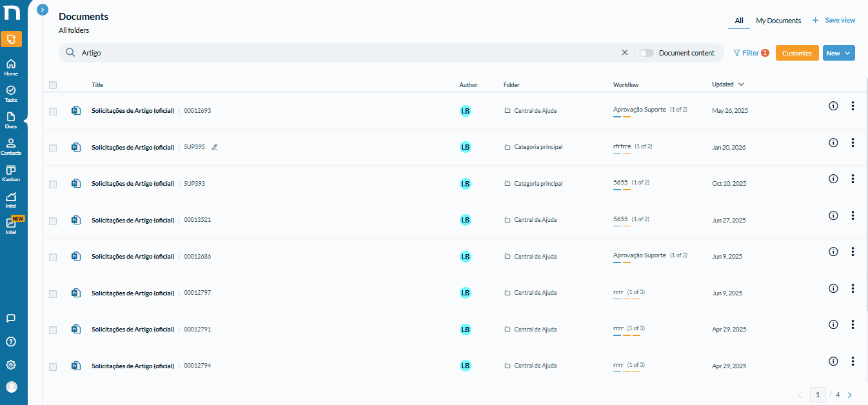Go to Tasks in the sidebar
Image resolution: width=868 pixels, height=405 pixels.
point(11,94)
